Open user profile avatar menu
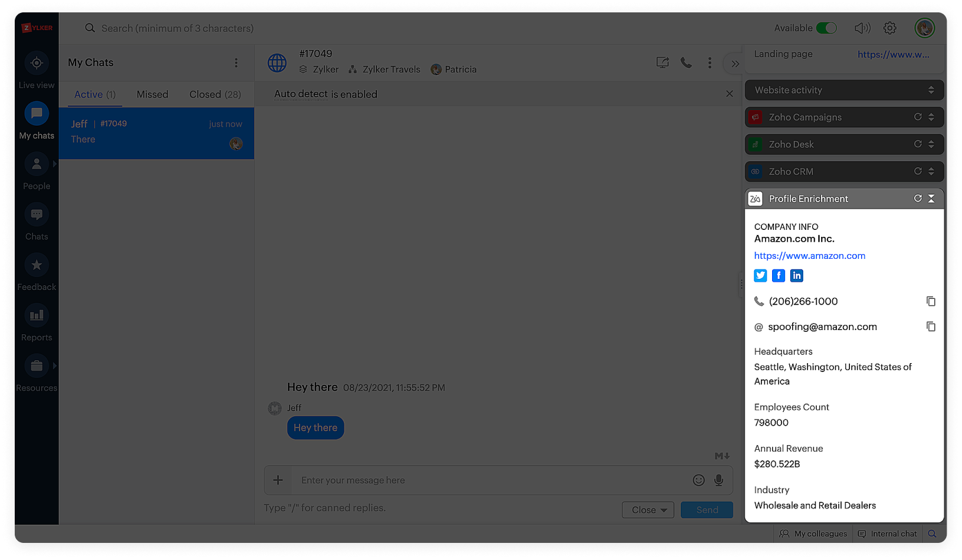This screenshot has width=962, height=560. 924,28
